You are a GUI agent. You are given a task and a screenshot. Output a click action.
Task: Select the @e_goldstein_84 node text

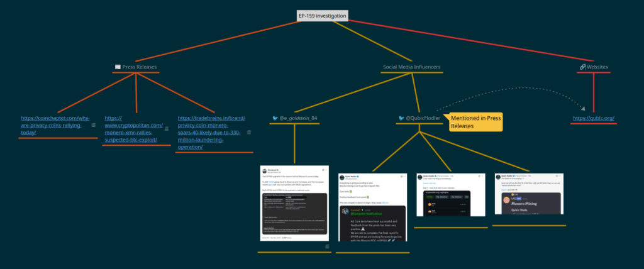pyautogui.click(x=298, y=118)
